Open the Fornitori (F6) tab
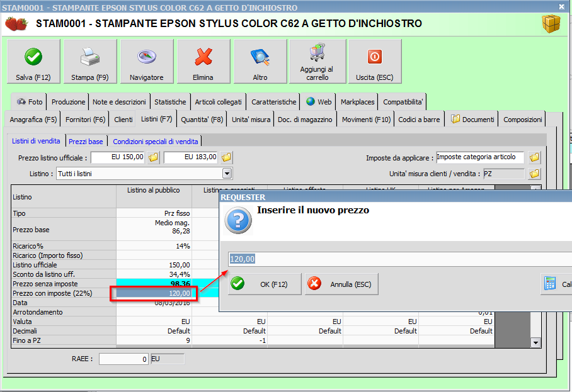Viewport: 572px width, 392px height. click(86, 120)
